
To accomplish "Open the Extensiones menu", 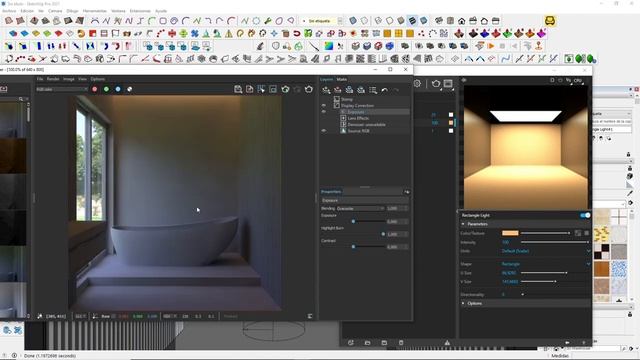I will pos(140,11).
